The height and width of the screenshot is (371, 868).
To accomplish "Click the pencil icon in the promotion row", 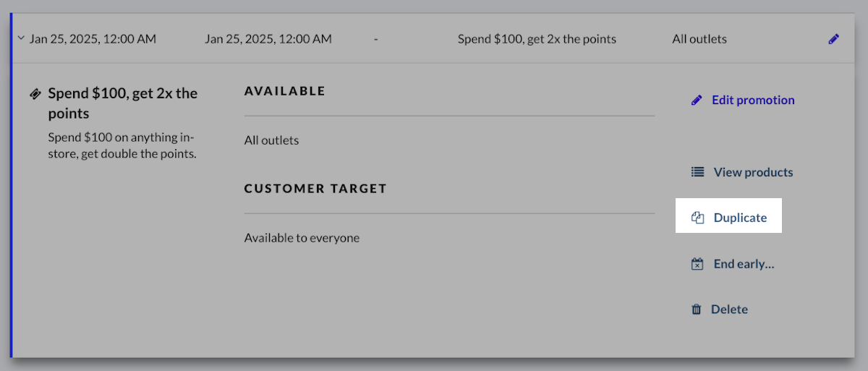I will (x=833, y=39).
